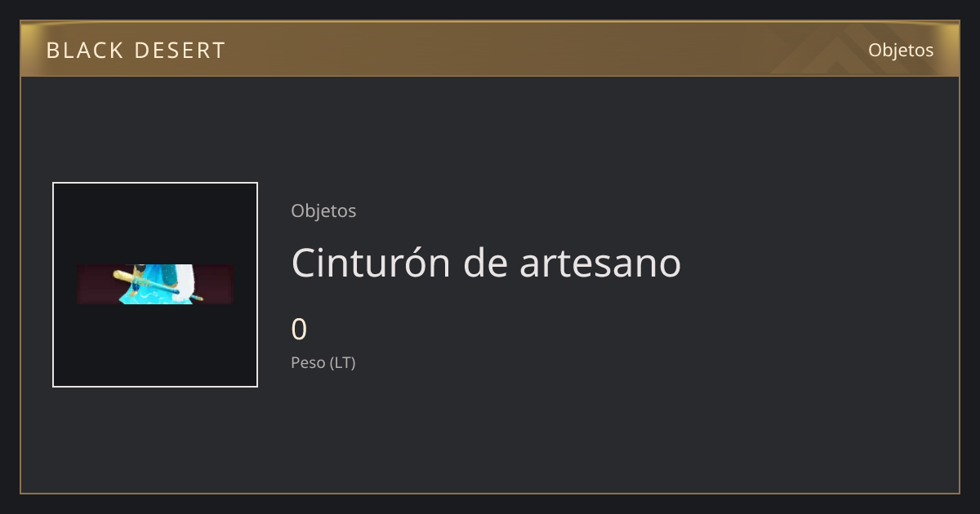This screenshot has width=980, height=514.
Task: Open the white-framed item image box
Action: (155, 285)
